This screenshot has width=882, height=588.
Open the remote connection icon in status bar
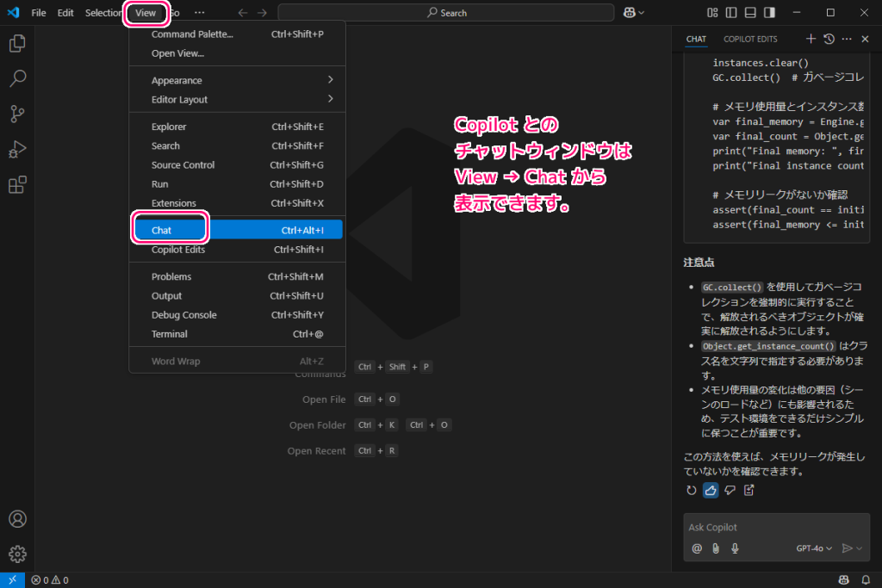pos(12,579)
